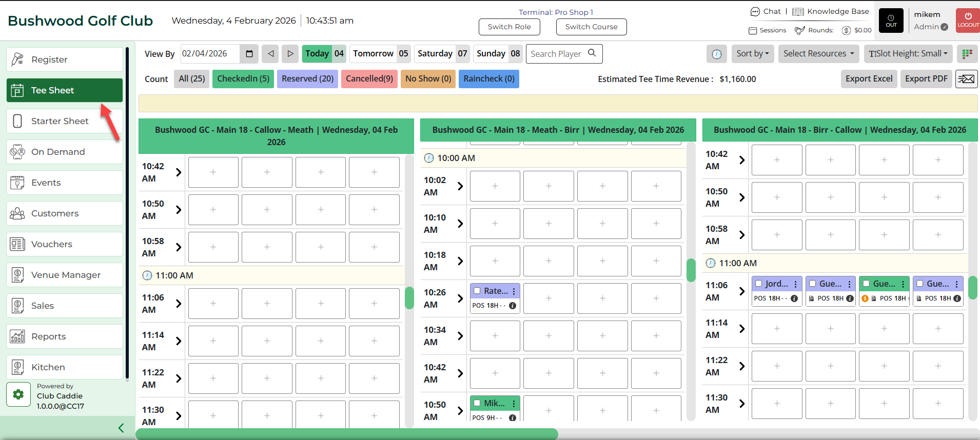Viewport: 980px width, 440px height.
Task: Click the Search Player input field
Action: click(557, 54)
